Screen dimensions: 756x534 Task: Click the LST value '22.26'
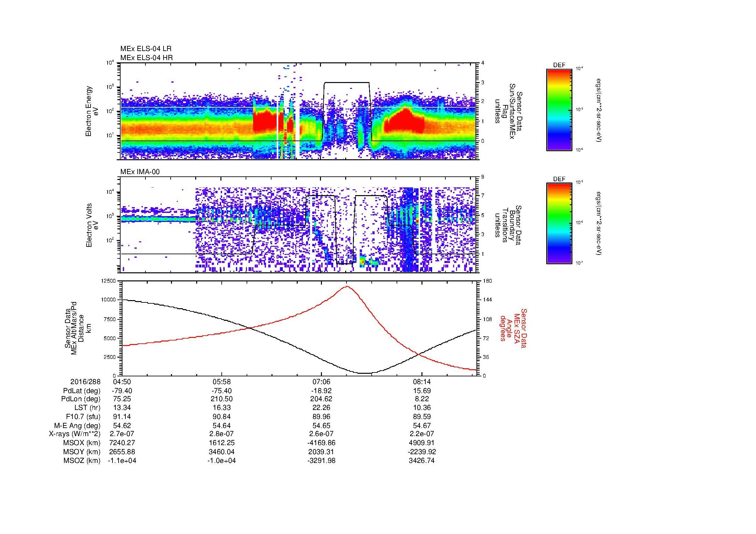point(321,408)
